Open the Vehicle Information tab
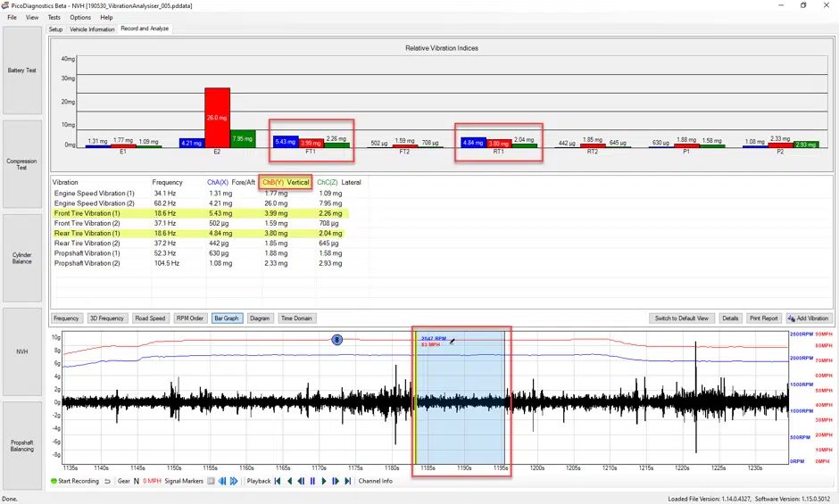This screenshot has width=839, height=504. [92, 29]
